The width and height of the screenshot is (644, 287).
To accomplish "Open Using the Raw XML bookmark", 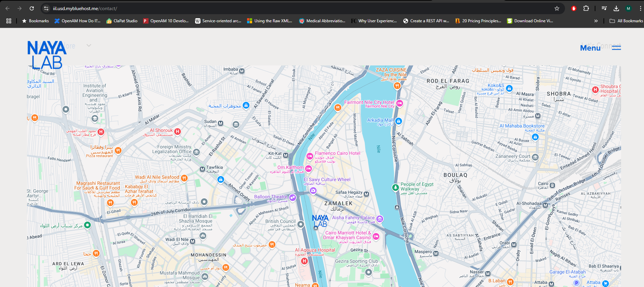I will [270, 21].
